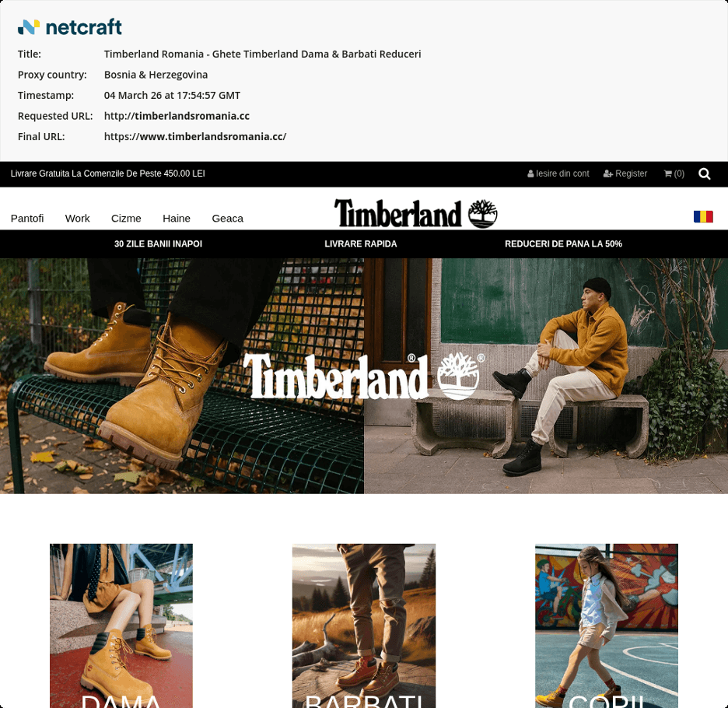Click the Netcraft logo

[x=70, y=27]
